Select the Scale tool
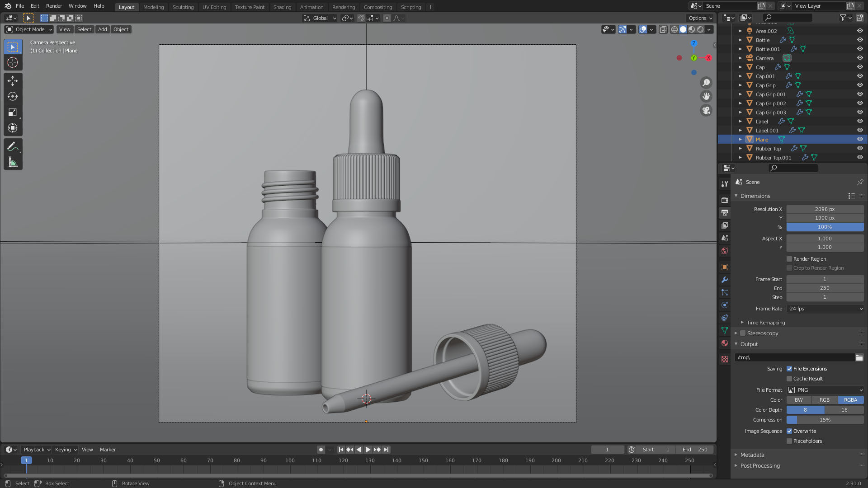Screen dimensions: 868x488 pyautogui.click(x=13, y=112)
